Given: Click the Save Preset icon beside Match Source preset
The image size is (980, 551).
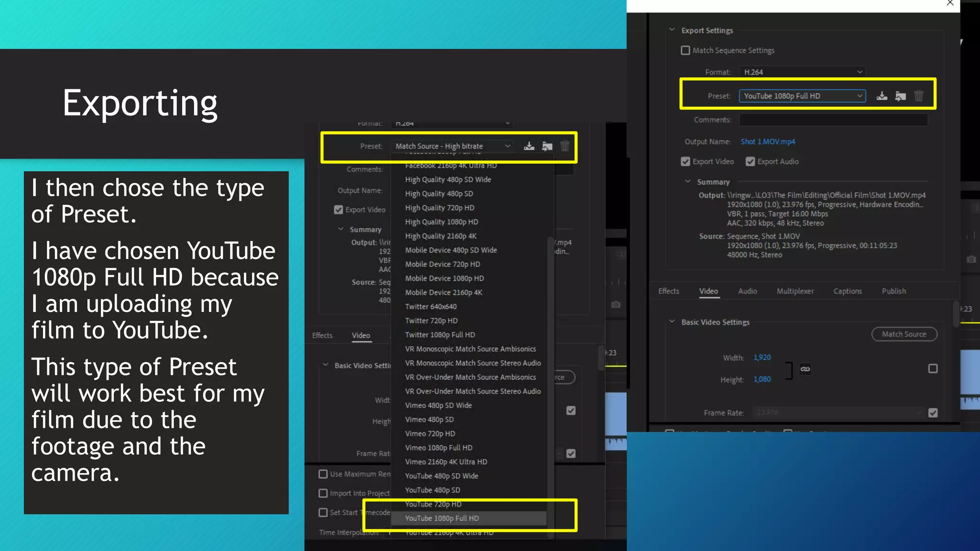Looking at the screenshot, I should (529, 146).
